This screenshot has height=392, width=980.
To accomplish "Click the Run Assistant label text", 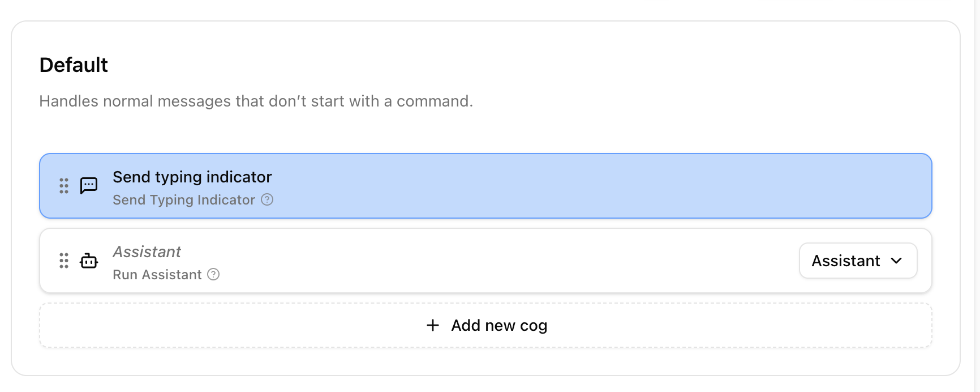I will click(156, 275).
